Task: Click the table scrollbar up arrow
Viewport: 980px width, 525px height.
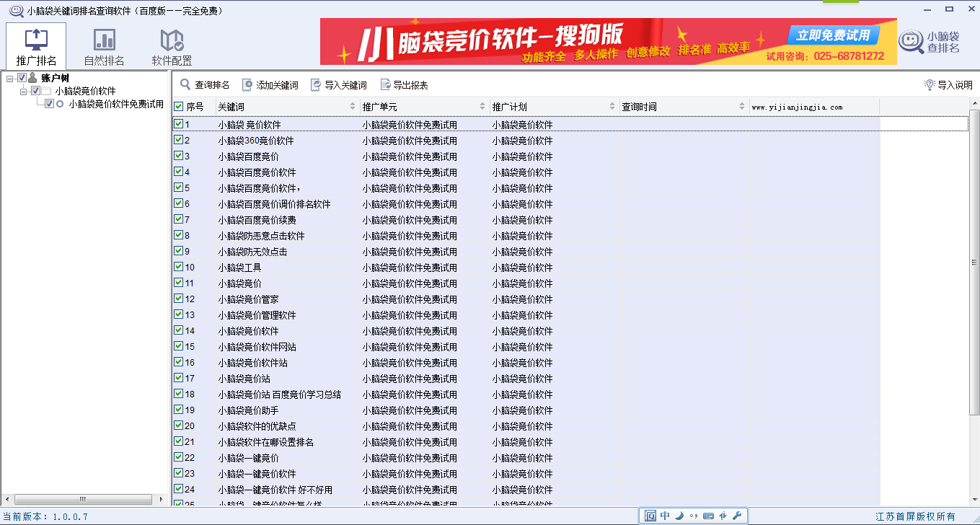Action: (974, 102)
